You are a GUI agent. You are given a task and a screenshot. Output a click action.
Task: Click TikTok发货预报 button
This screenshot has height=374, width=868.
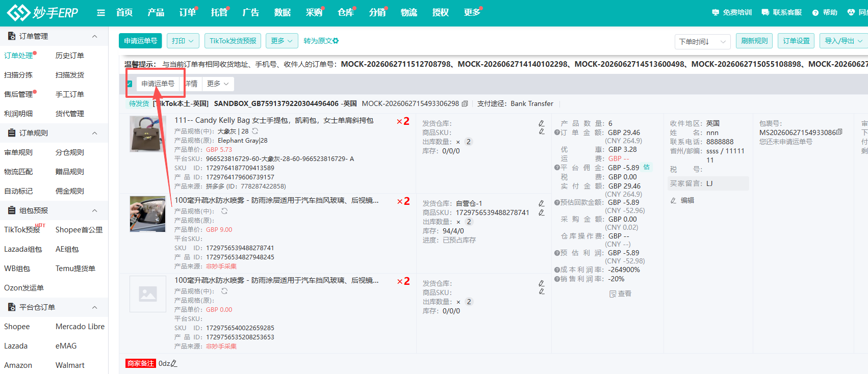[x=233, y=41]
